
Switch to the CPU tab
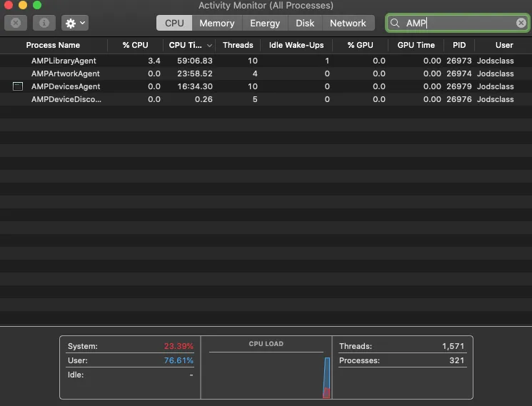tap(174, 23)
